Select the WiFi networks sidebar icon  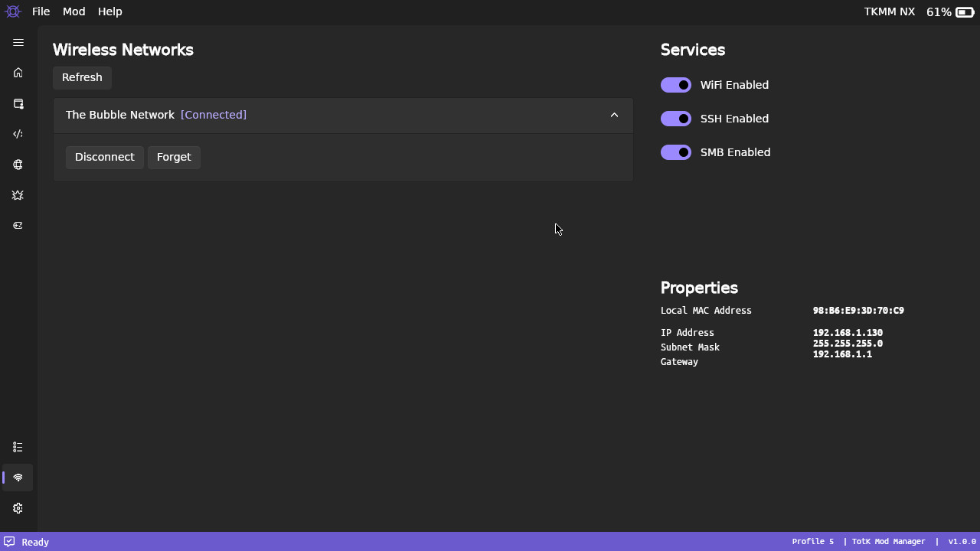pos(18,477)
